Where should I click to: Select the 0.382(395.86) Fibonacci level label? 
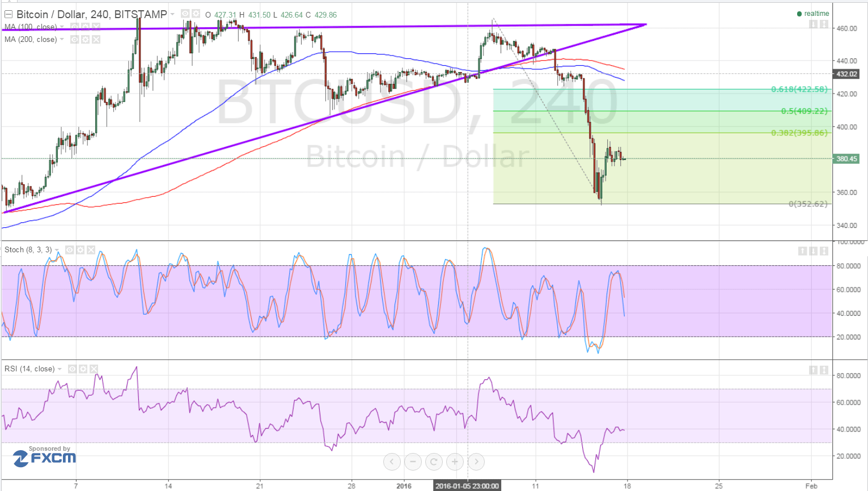(x=799, y=133)
